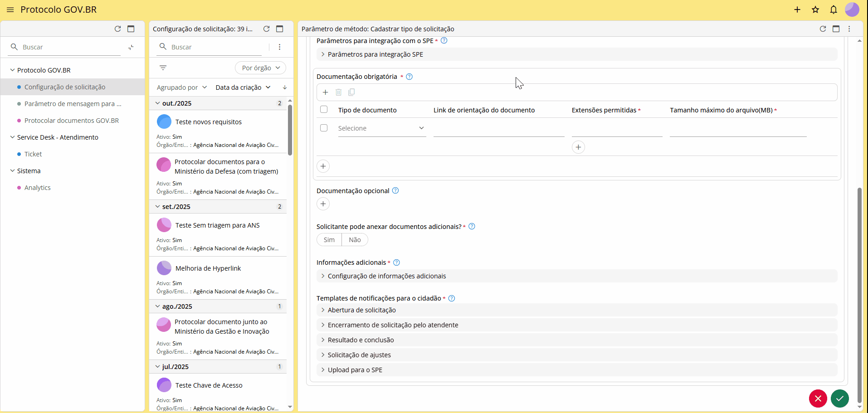868x413 pixels.
Task: Expand Resultado e conclusão template
Action: click(x=577, y=340)
